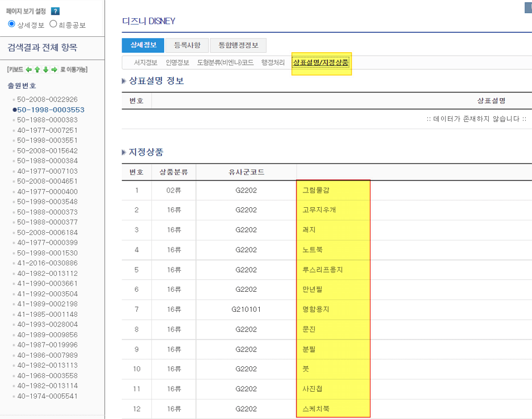Viewport: 532px width, 419px height.
Task: Switch to the 등록사항 tab
Action: pyautogui.click(x=187, y=45)
